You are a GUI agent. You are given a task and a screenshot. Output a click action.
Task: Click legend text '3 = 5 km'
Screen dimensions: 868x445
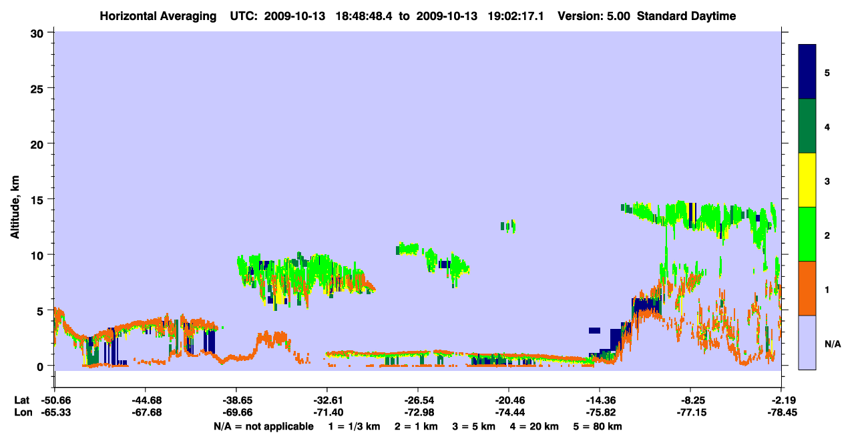pos(473,426)
